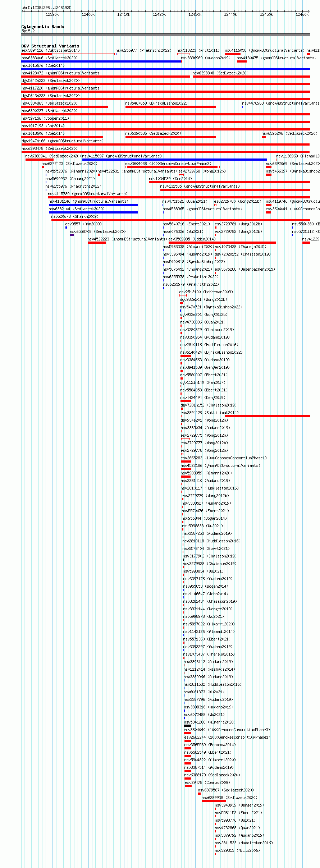
Task: Click nsv1034539 (Coe2014) label
Action: coord(170,179)
